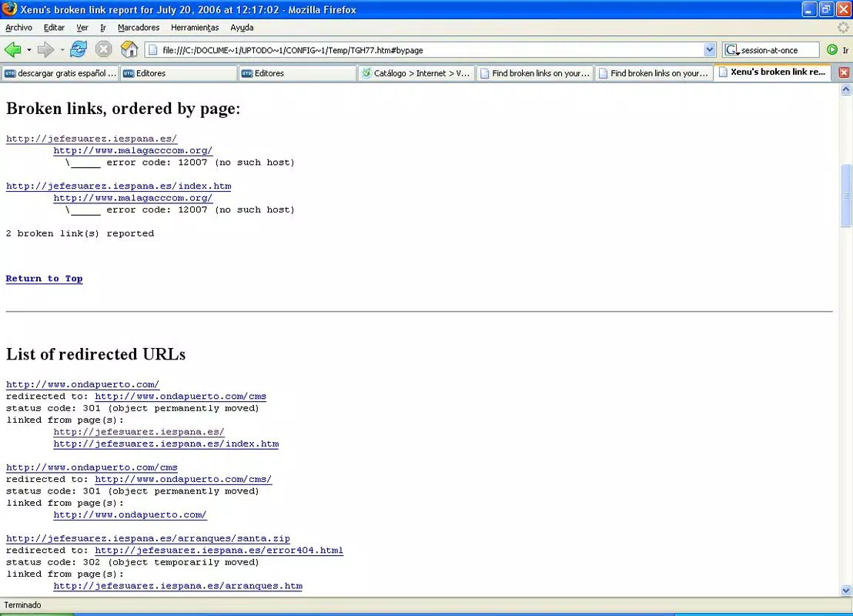
Task: Switch to descargar gratis español tab
Action: tap(60, 73)
